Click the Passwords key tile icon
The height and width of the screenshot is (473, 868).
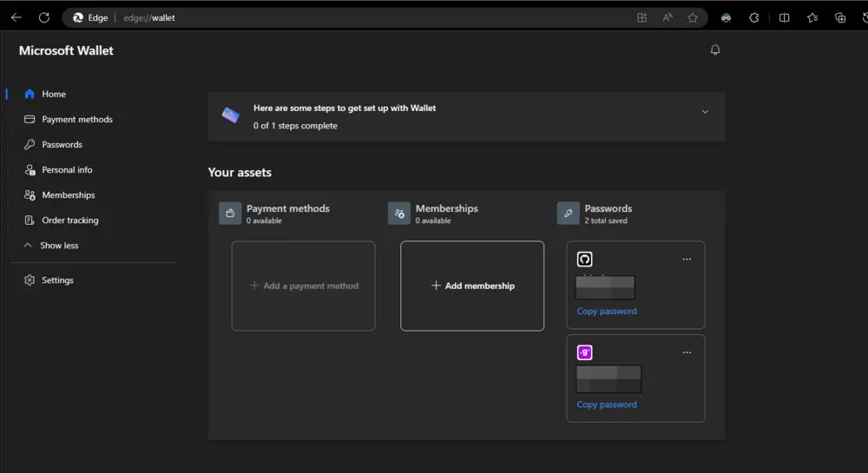pyautogui.click(x=568, y=213)
